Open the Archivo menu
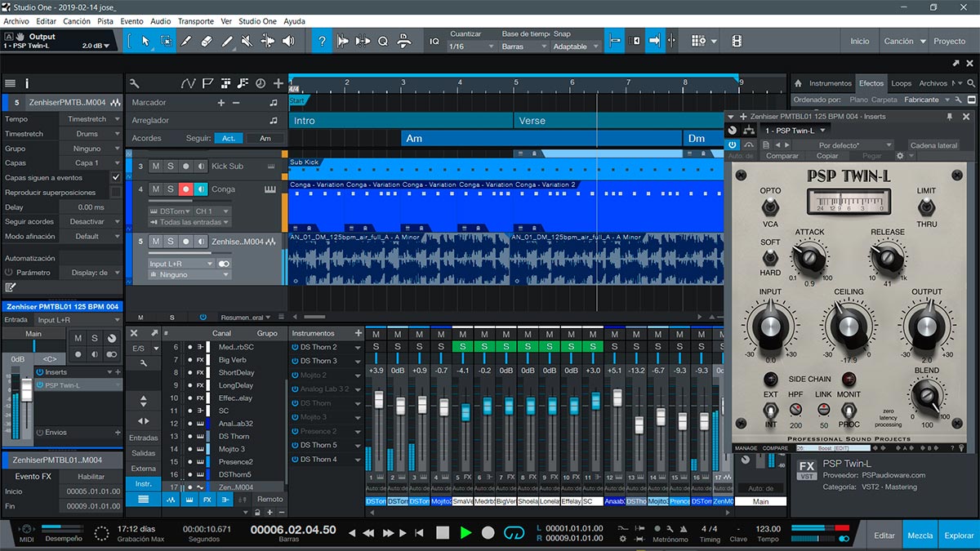Image resolution: width=980 pixels, height=551 pixels. coord(16,21)
